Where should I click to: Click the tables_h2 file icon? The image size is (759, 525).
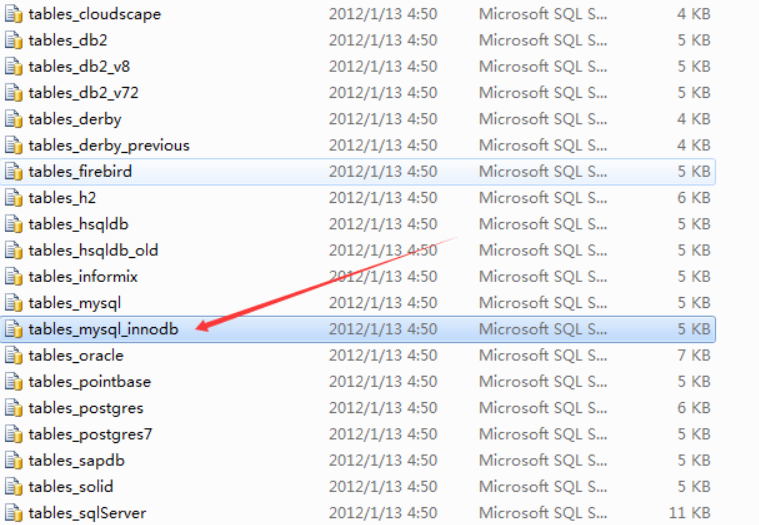pos(14,197)
